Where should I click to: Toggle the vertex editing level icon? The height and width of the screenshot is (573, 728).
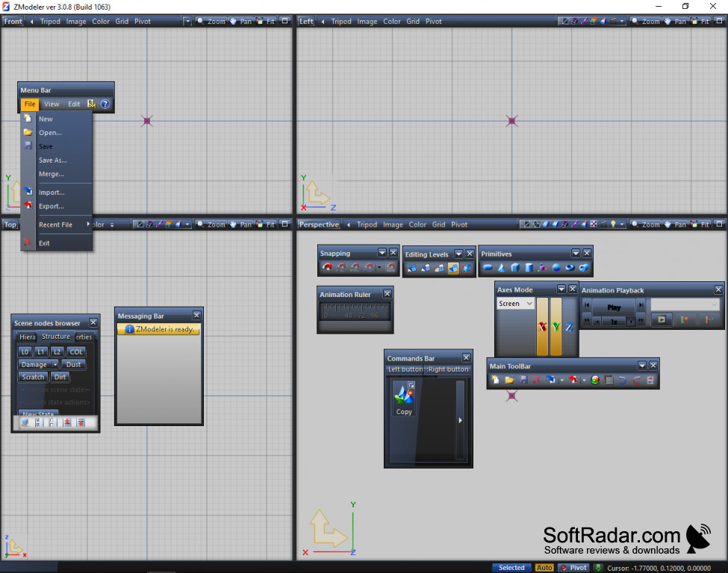coord(412,268)
